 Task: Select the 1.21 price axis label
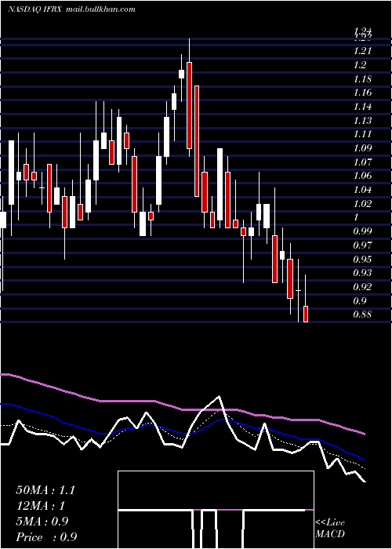click(362, 51)
